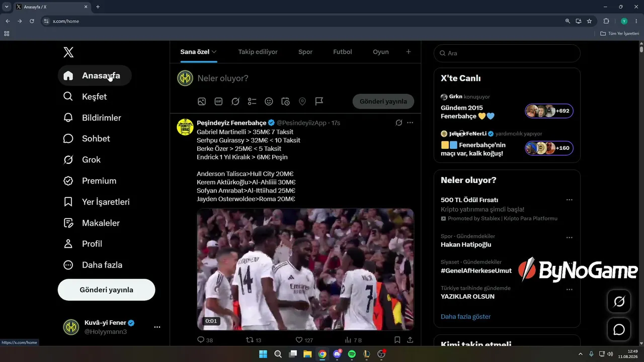The width and height of the screenshot is (644, 362).
Task: Open the Kuvâ-yi Fener account menu dots
Action: 157,327
